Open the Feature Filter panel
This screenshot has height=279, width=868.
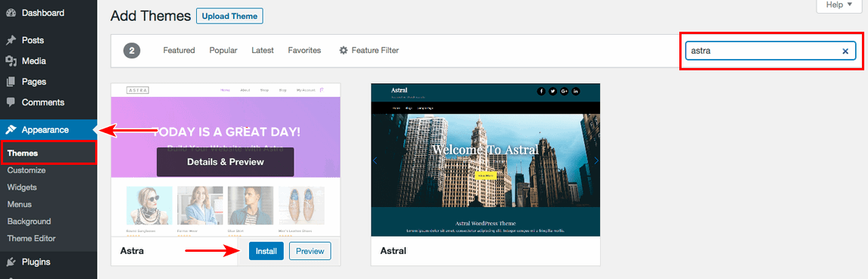(x=368, y=51)
